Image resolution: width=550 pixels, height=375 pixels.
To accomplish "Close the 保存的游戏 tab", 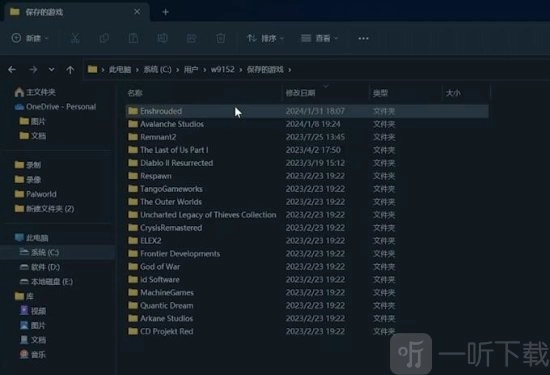I will (x=137, y=12).
